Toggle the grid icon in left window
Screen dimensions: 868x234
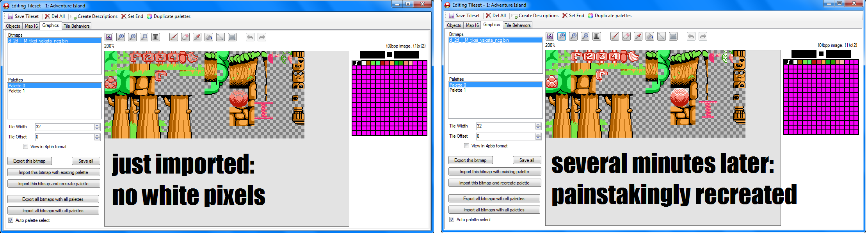(156, 37)
